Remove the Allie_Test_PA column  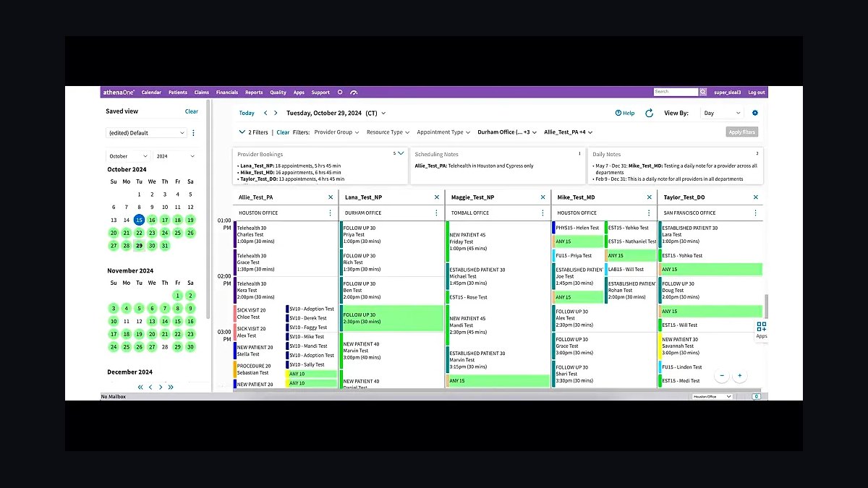331,197
